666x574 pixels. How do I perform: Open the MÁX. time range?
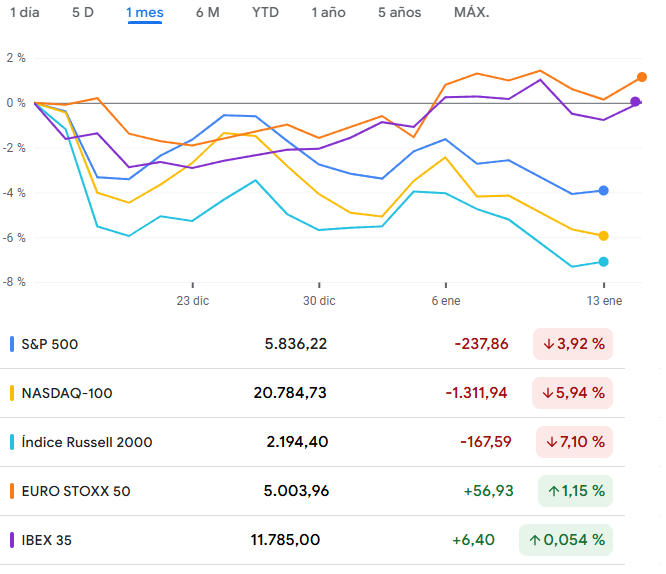point(471,13)
